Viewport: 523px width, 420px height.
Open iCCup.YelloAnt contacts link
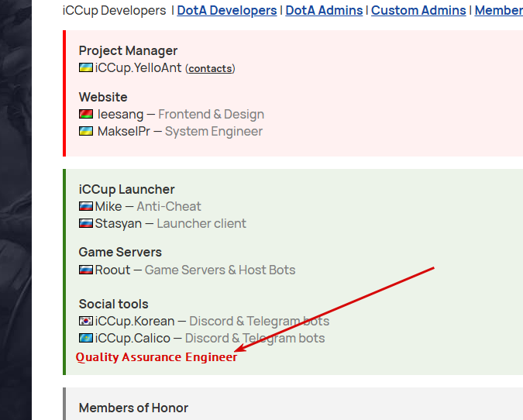click(x=210, y=69)
